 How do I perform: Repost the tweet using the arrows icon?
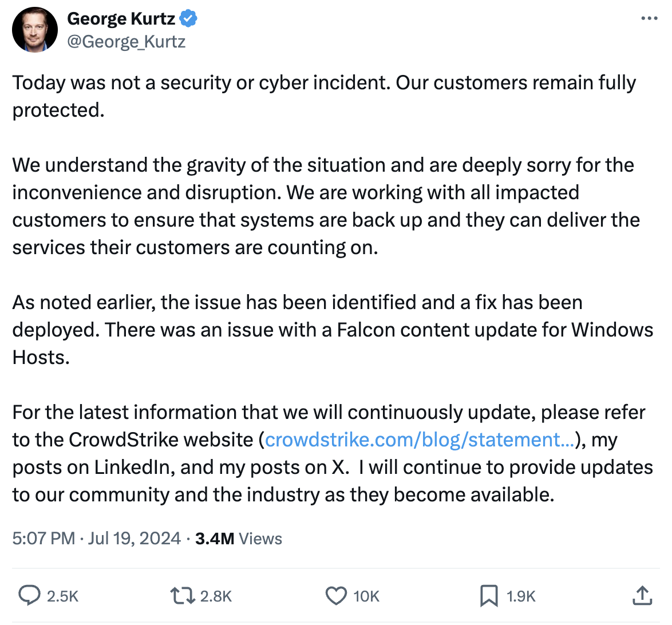coord(183,595)
